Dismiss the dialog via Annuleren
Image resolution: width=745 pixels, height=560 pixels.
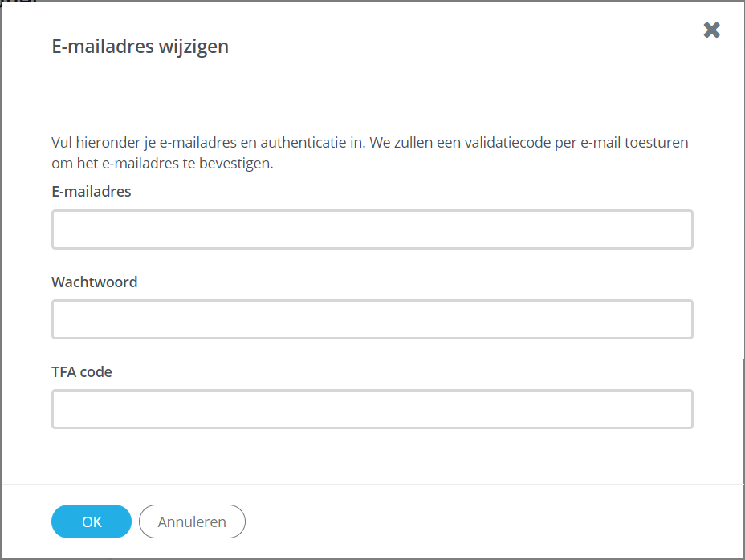192,521
